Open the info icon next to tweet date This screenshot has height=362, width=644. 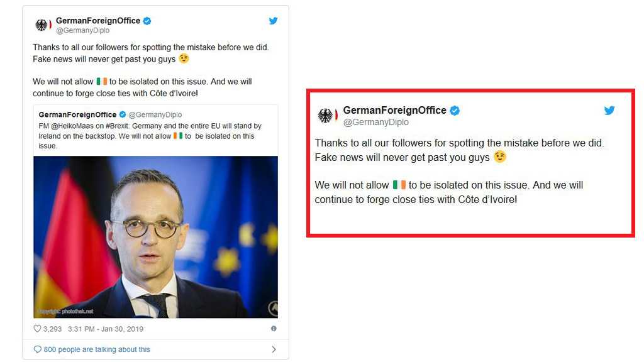point(274,328)
